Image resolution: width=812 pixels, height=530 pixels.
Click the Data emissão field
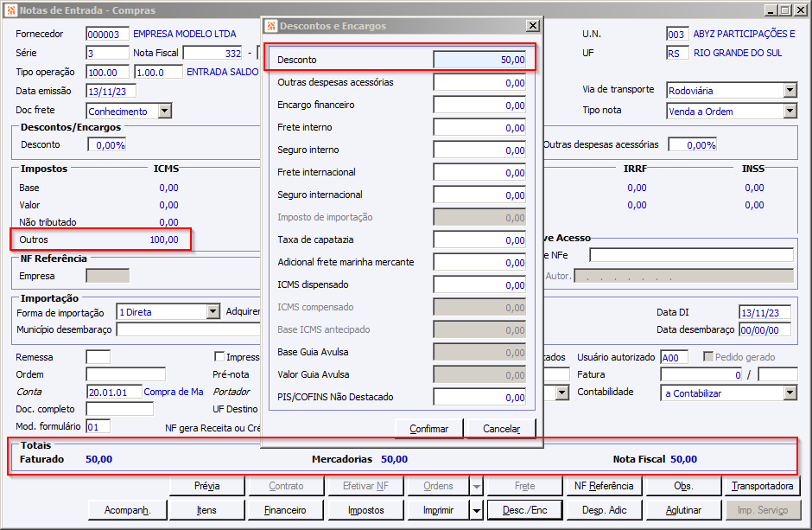tap(111, 91)
